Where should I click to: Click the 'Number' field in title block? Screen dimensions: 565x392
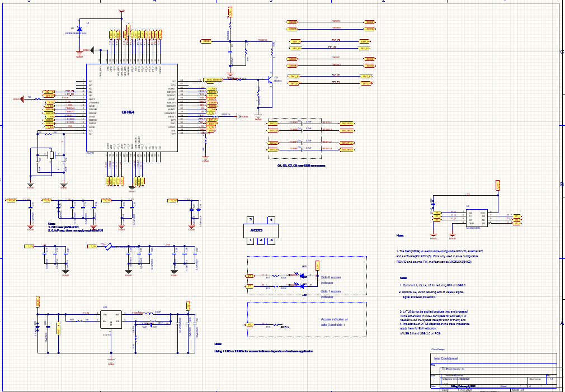click(464, 379)
